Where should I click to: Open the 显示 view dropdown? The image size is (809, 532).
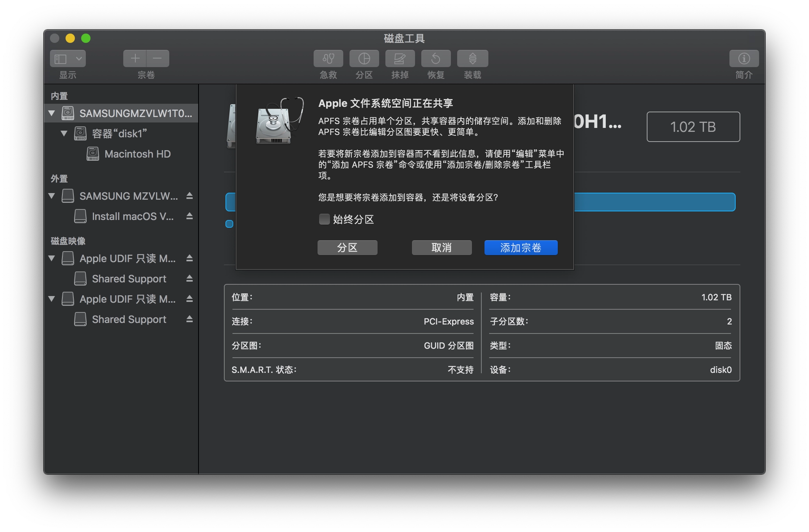67,58
